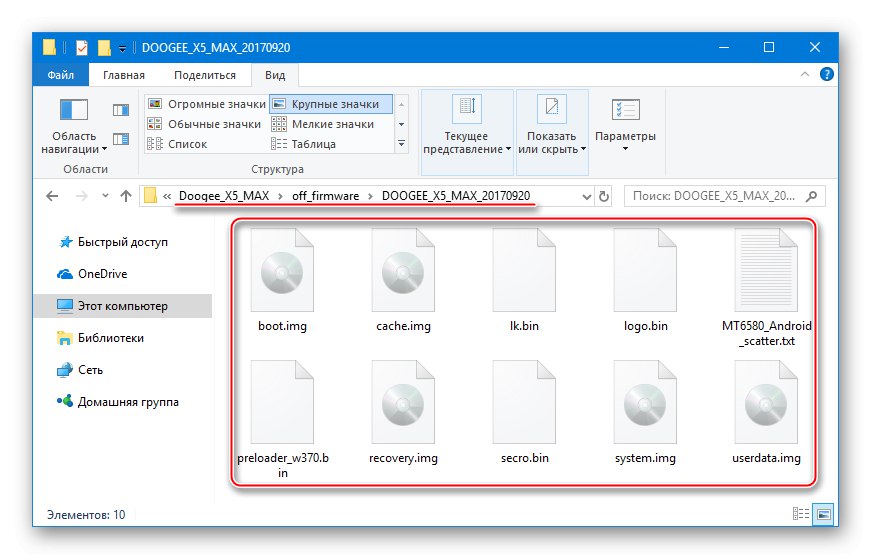
Task: Choose Крупные значки layout
Action: tap(331, 104)
